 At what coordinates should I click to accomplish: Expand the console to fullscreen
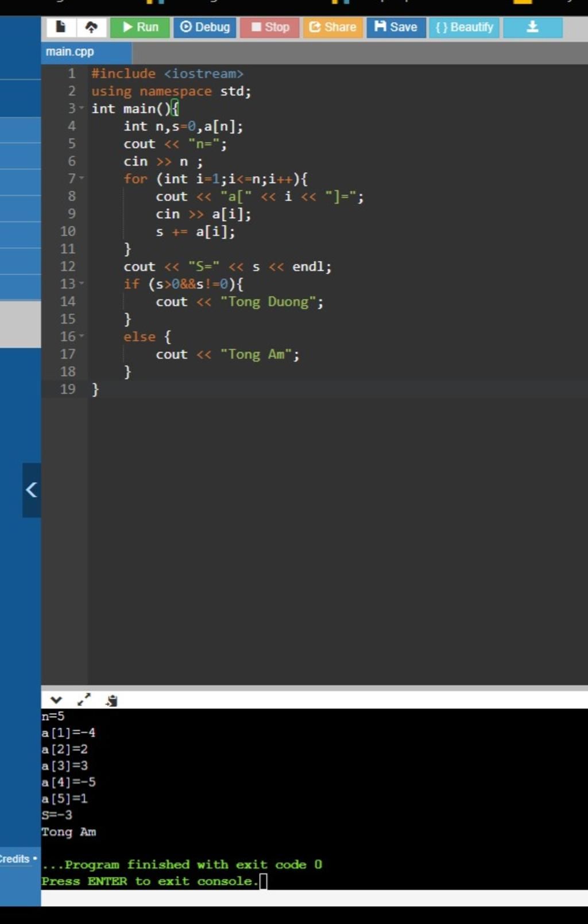coord(84,700)
